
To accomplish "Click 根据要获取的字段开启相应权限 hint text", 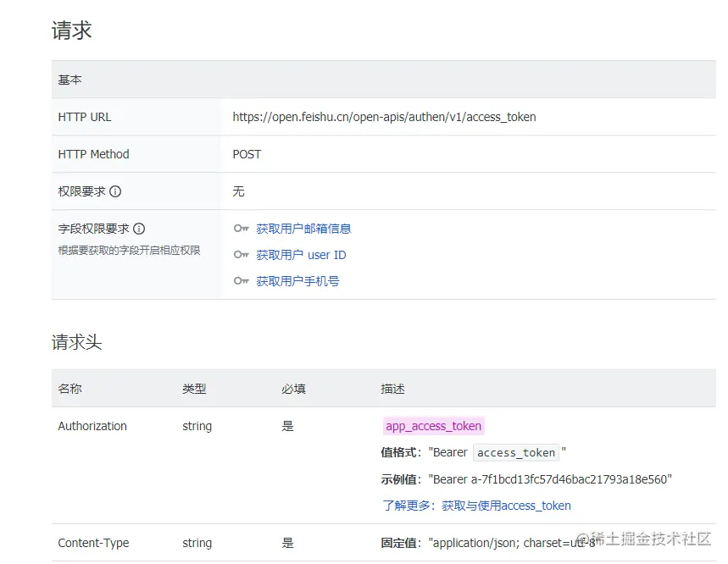I will [x=129, y=251].
